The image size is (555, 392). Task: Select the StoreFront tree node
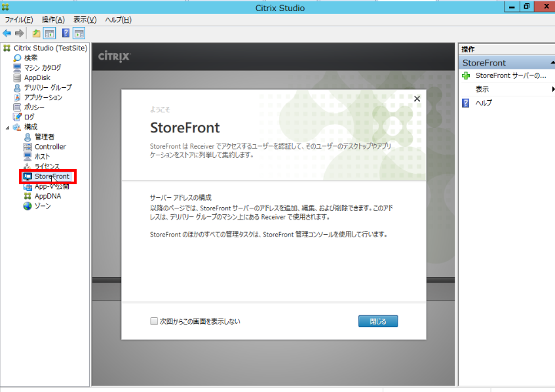(52, 176)
